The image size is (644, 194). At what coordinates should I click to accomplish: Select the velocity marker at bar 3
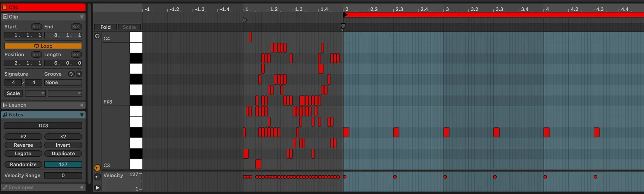coord(445,177)
